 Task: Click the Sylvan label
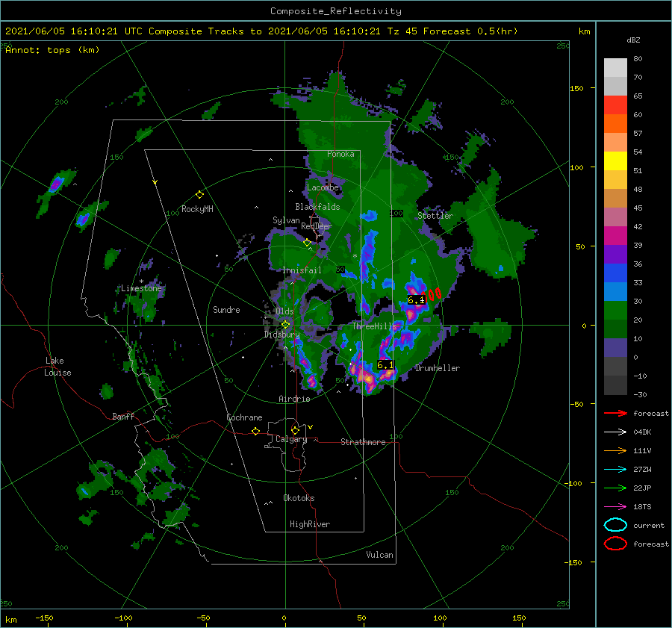[286, 220]
